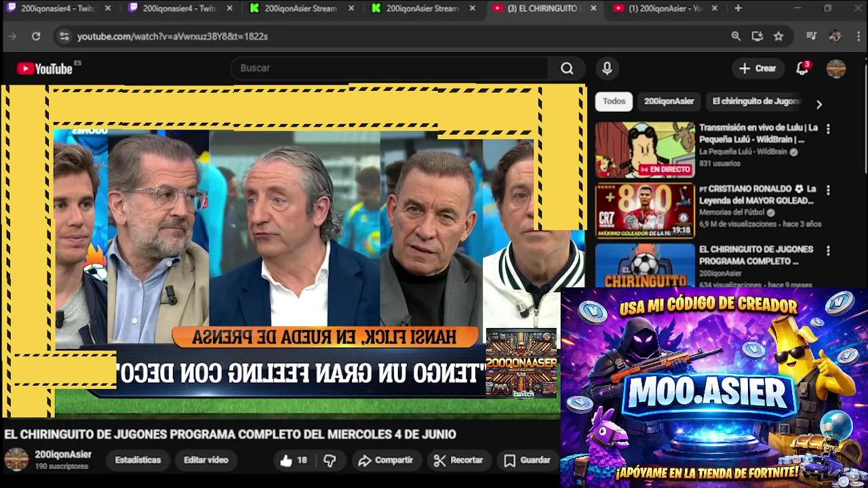Open Memorias del Fútbol channel link
Screen dimensions: 868x488
click(x=732, y=212)
